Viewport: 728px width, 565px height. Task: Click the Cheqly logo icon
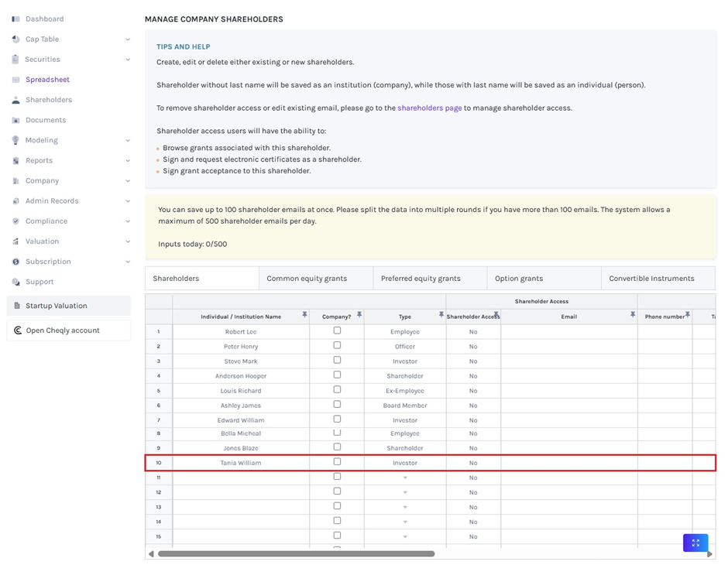[x=18, y=330]
